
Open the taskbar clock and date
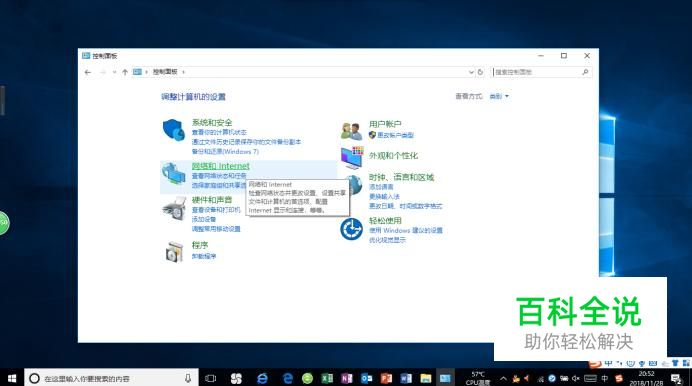646,379
